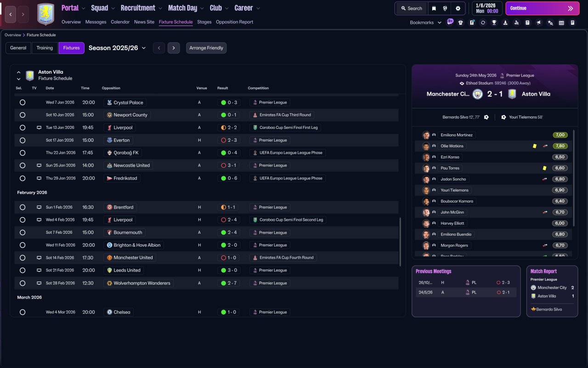588x368 pixels.
Task: Click the Arrange Friendly button
Action: pyautogui.click(x=206, y=48)
